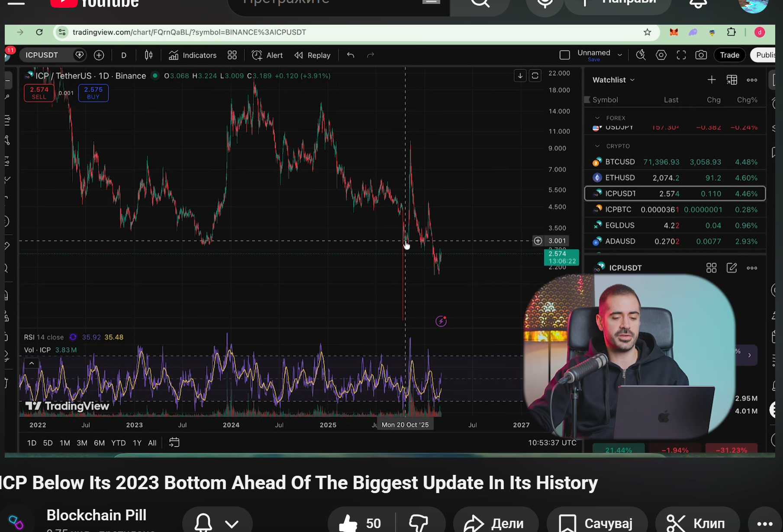
Task: Bookmark the page with star icon
Action: (x=648, y=32)
